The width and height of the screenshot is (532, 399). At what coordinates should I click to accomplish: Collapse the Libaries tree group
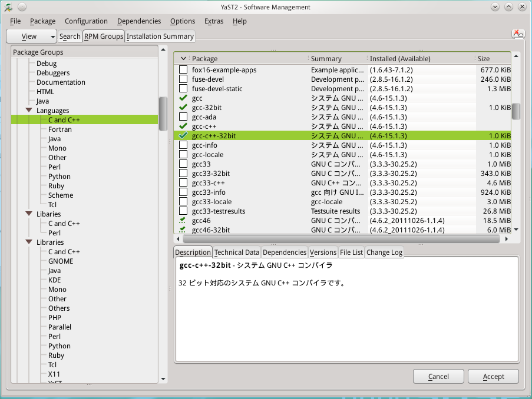pyautogui.click(x=29, y=214)
